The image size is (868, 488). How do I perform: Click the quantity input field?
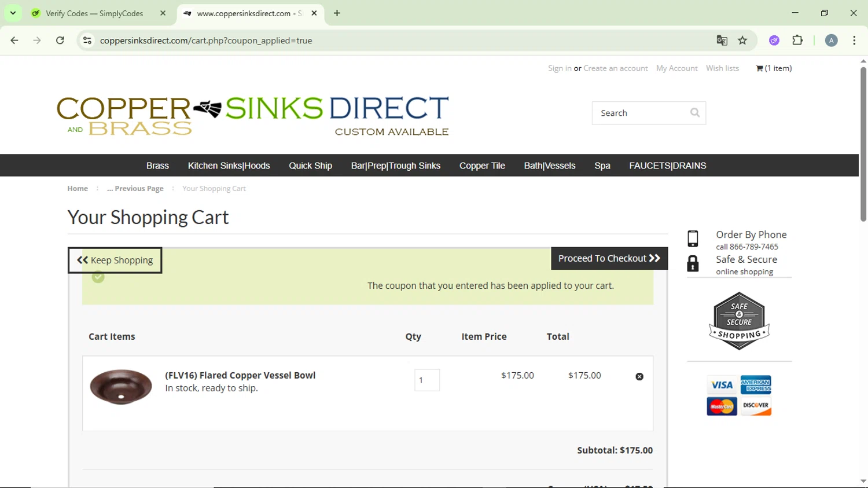click(427, 380)
